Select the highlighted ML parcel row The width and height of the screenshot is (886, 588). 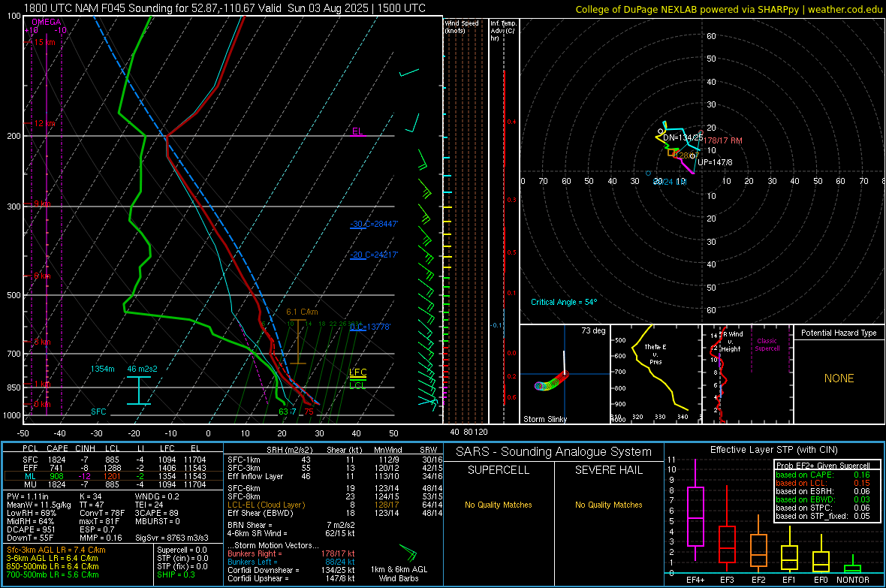tap(114, 476)
